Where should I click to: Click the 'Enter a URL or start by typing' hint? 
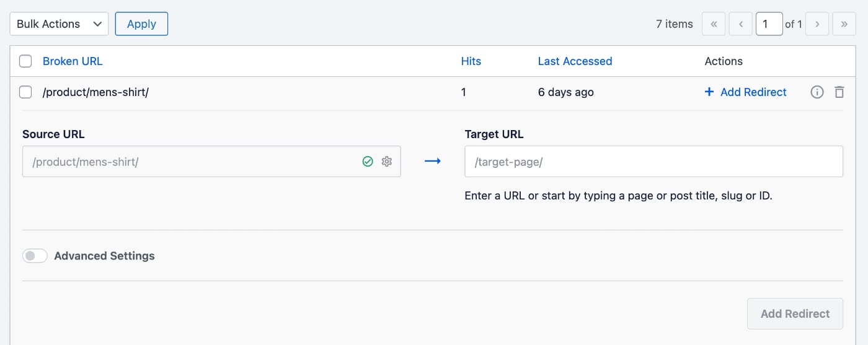pyautogui.click(x=619, y=196)
